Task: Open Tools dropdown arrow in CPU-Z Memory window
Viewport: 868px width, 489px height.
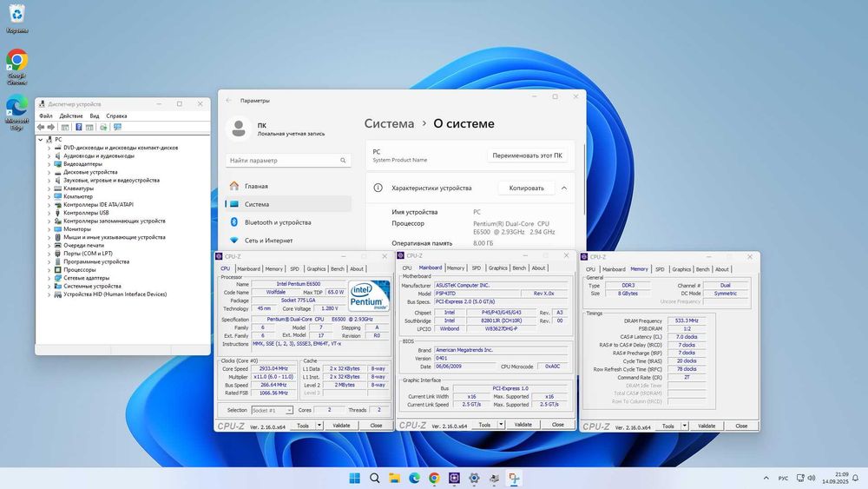Action: pyautogui.click(x=685, y=426)
